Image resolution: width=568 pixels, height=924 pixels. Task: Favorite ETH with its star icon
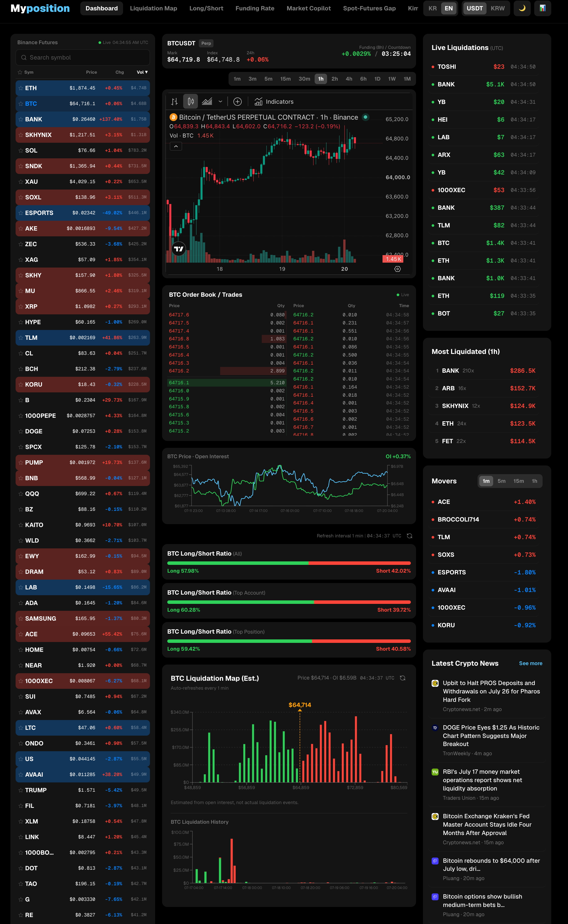point(21,88)
